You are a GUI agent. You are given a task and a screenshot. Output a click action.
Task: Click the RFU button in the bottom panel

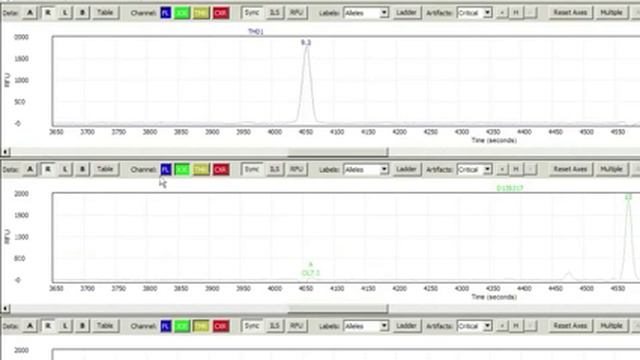296,326
